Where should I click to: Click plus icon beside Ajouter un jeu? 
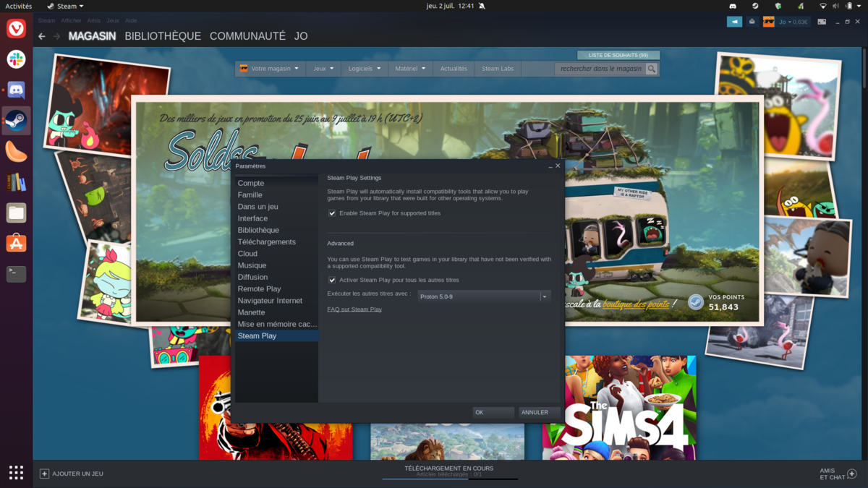tap(44, 474)
